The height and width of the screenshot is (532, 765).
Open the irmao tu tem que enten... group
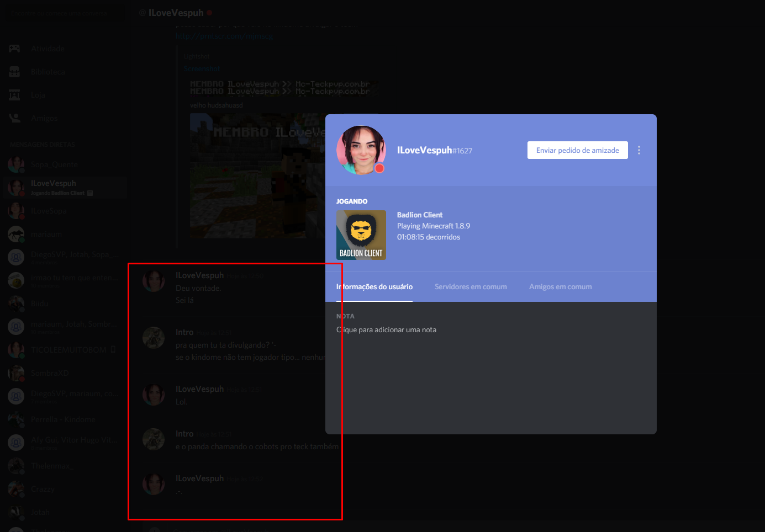tap(65, 280)
